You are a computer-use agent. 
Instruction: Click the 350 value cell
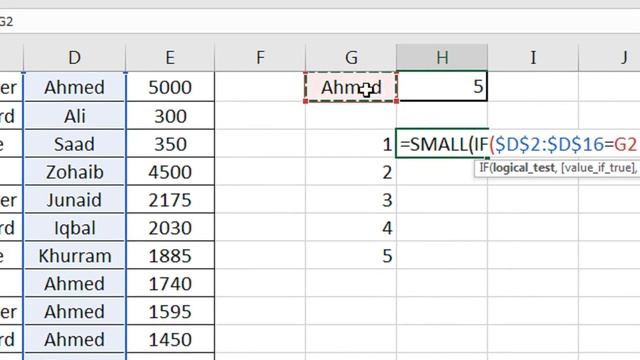tap(170, 144)
